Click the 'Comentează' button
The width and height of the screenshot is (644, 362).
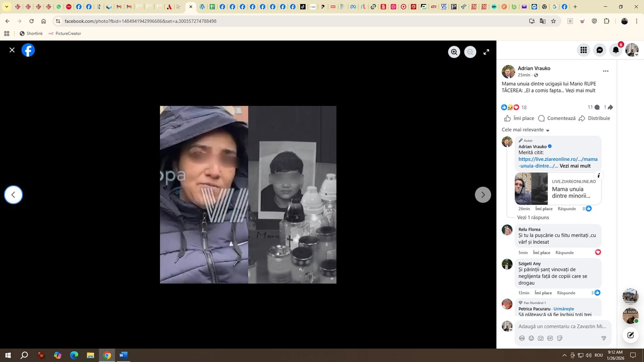[557, 118]
